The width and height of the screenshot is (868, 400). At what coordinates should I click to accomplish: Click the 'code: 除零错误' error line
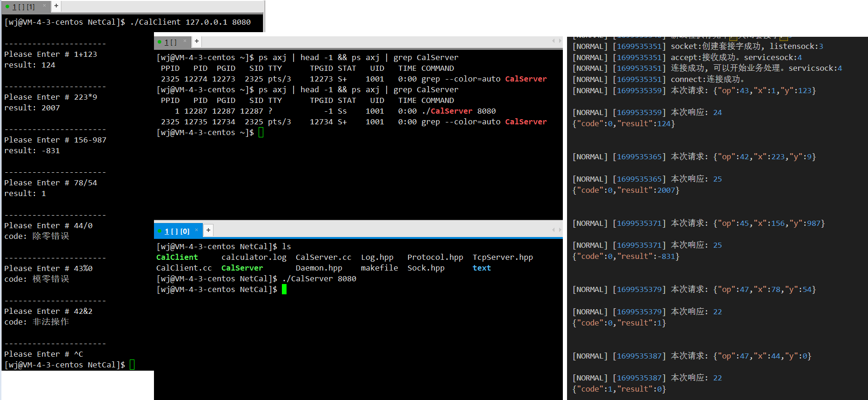37,237
